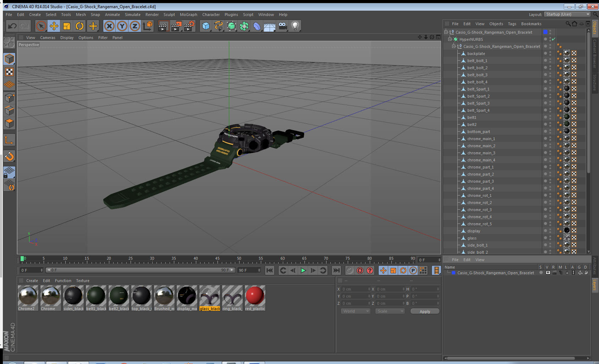Image resolution: width=599 pixels, height=364 pixels.
Task: Click the Undo arrow icon
Action: point(12,26)
